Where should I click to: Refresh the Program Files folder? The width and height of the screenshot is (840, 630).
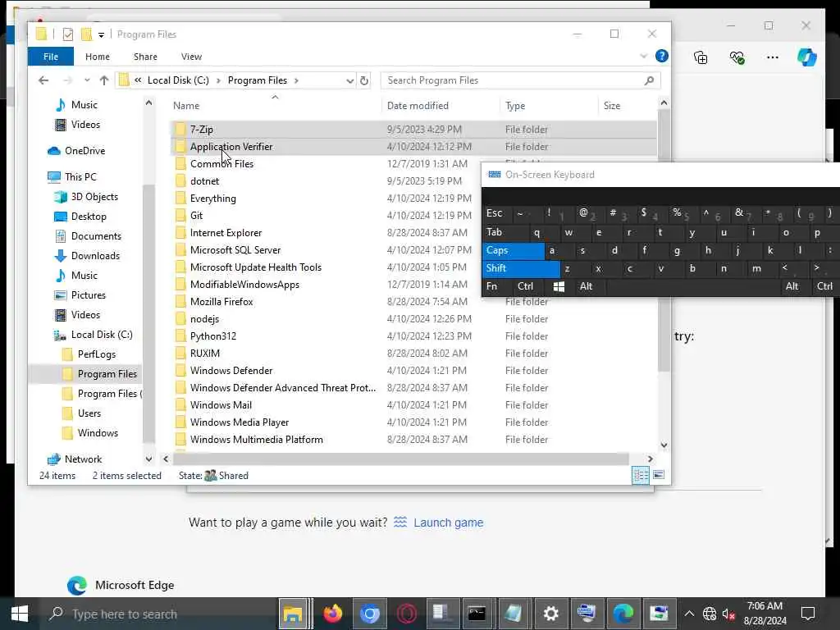point(364,80)
